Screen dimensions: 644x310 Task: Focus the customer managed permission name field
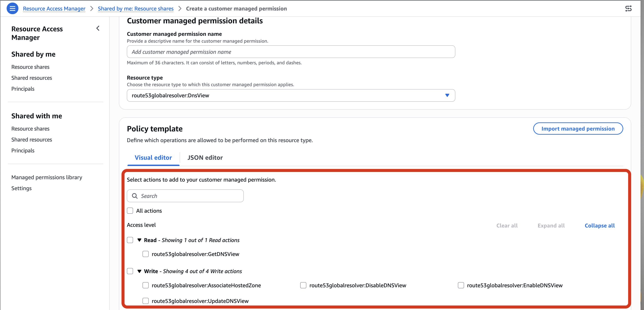291,52
